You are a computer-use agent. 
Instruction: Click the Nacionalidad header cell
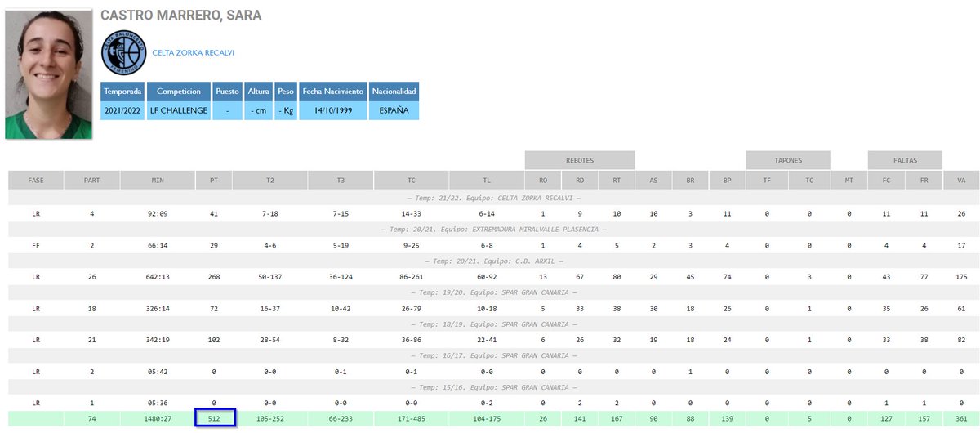pyautogui.click(x=394, y=91)
